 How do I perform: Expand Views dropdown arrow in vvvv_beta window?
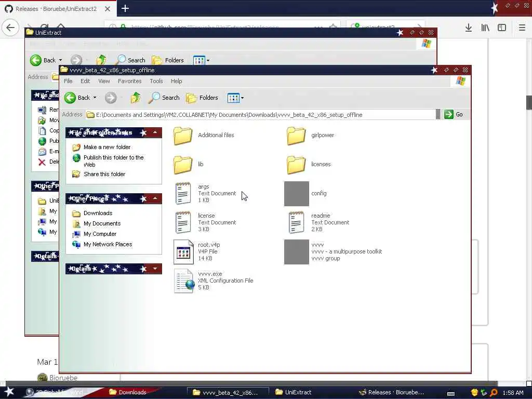(x=242, y=98)
